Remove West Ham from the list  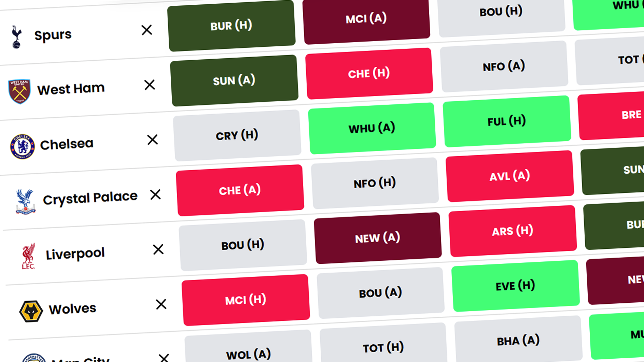coord(150,85)
